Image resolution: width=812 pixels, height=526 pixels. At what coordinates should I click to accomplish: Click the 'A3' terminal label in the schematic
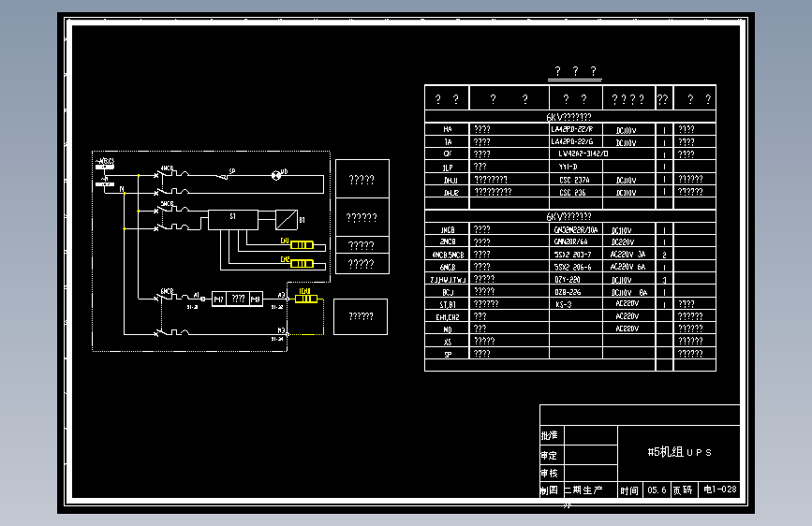281,295
